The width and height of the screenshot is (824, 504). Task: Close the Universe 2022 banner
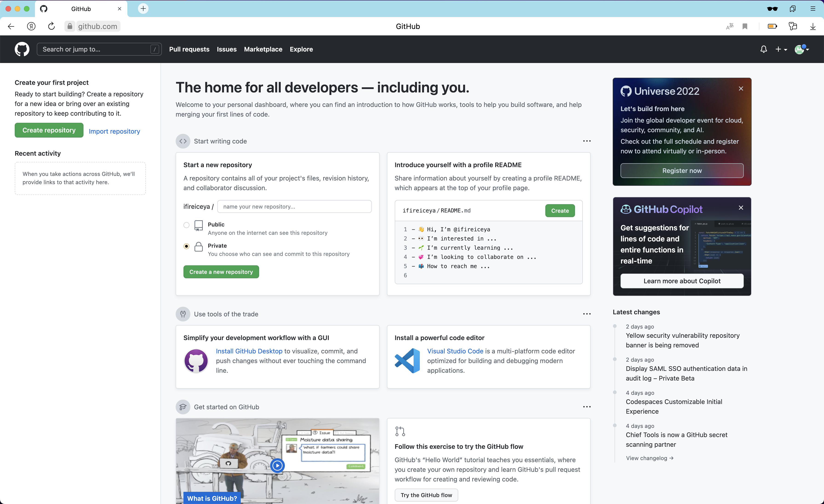(741, 89)
